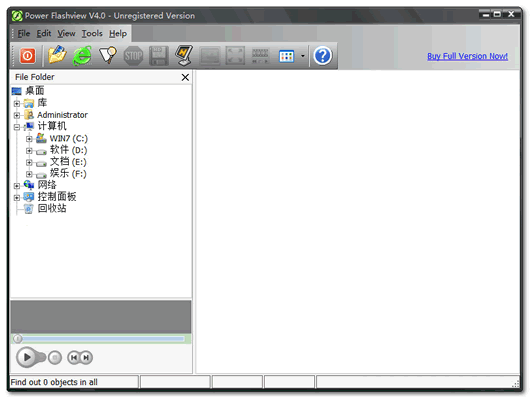The width and height of the screenshot is (530, 399).
Task: Click the STOP sign toolbar icon
Action: 133,56
